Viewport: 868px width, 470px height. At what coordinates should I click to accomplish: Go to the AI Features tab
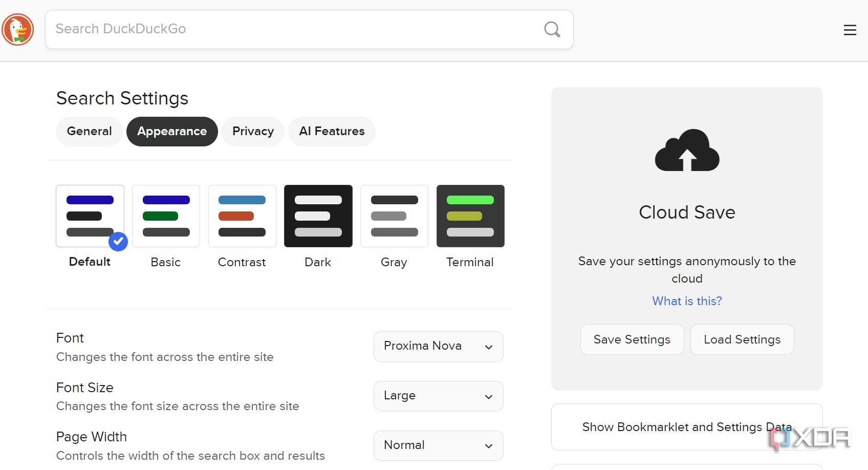coord(332,132)
